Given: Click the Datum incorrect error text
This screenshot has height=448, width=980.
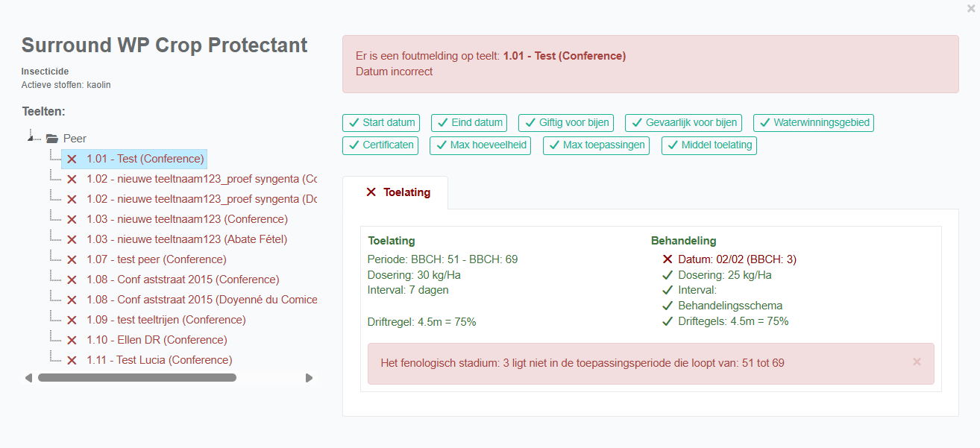Looking at the screenshot, I should tap(394, 72).
